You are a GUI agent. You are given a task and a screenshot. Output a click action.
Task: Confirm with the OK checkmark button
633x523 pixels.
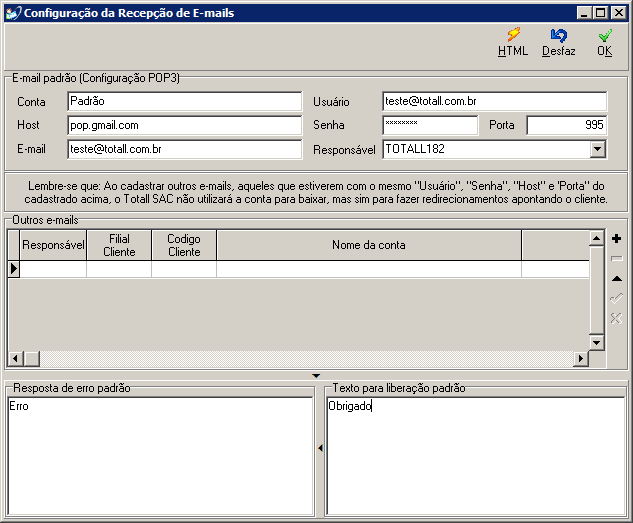click(605, 42)
